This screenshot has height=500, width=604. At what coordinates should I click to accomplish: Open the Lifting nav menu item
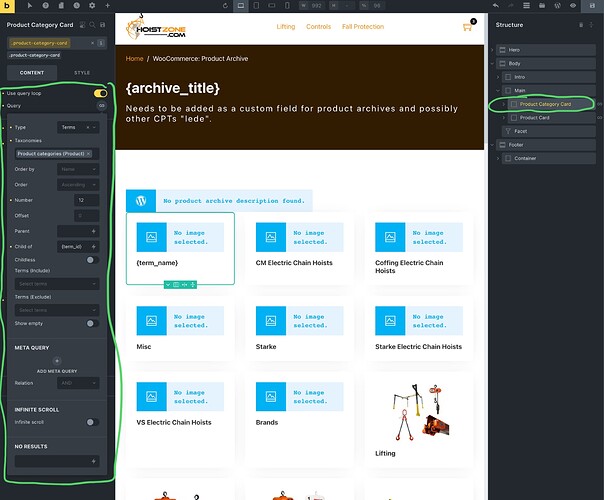(x=286, y=27)
